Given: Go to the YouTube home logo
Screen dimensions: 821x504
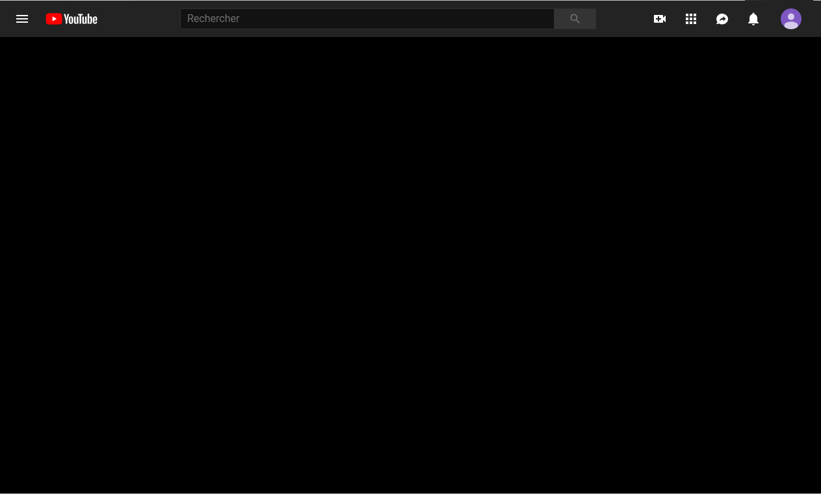Looking at the screenshot, I should (x=72, y=19).
